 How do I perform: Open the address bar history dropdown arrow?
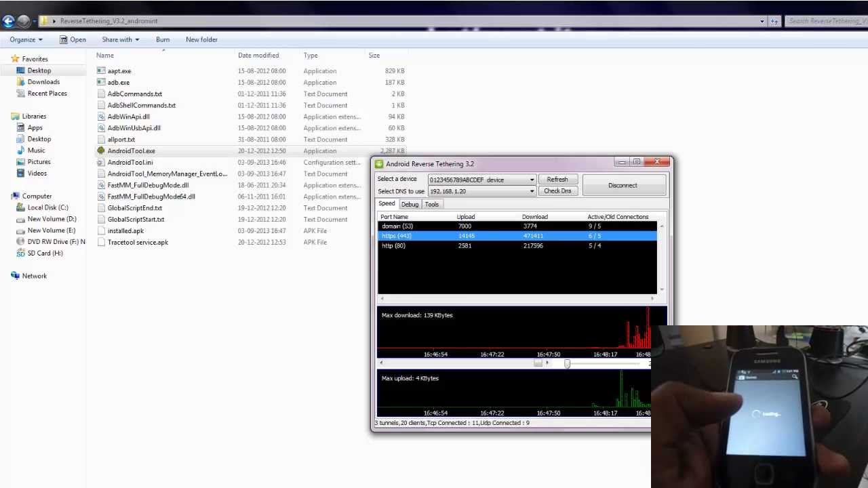[x=762, y=21]
